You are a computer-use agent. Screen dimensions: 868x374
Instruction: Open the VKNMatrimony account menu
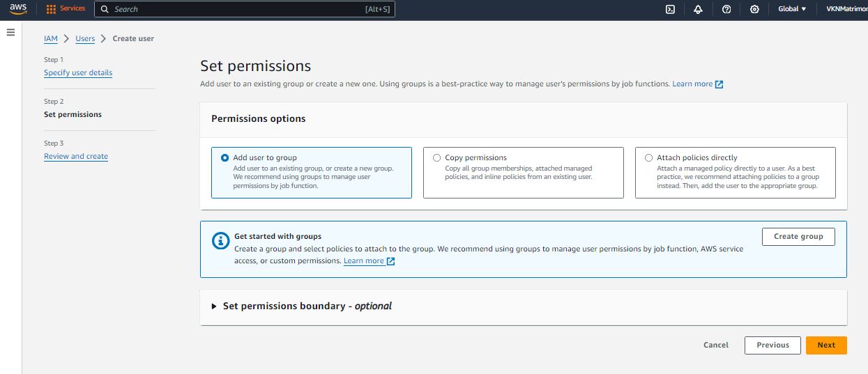[844, 9]
